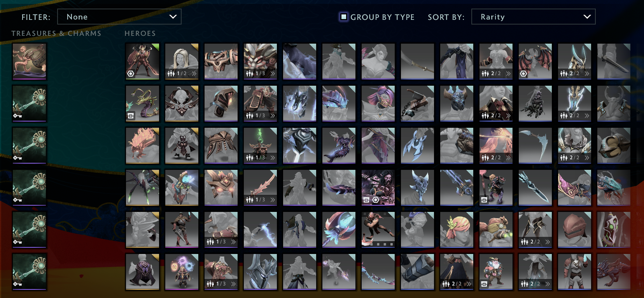The image size is (644, 298).
Task: Select the flaming pink creature item
Action: [x=142, y=145]
